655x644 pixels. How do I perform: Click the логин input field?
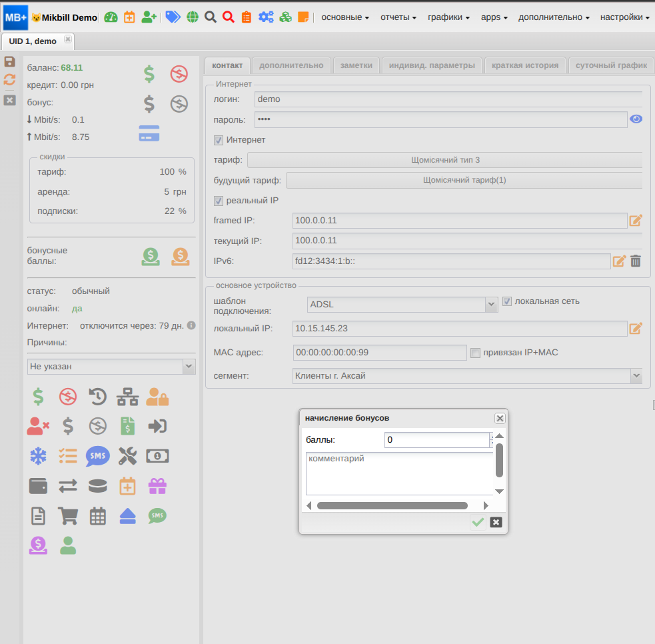448,99
